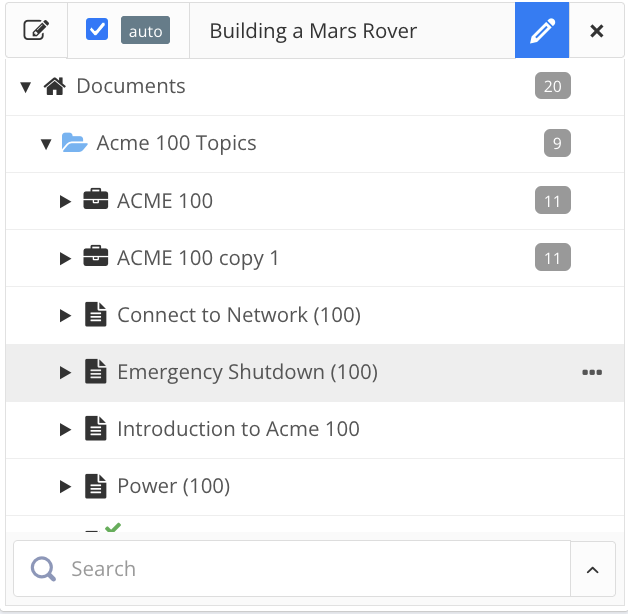Click the document icon for Connect to Network

coord(95,315)
